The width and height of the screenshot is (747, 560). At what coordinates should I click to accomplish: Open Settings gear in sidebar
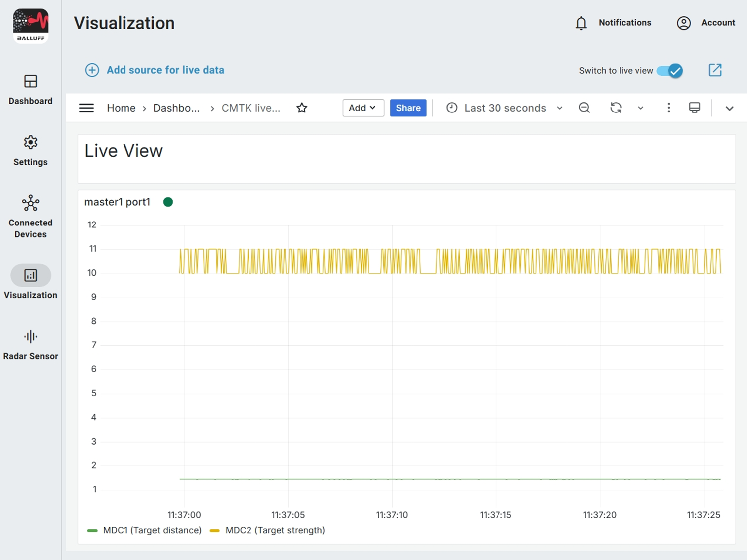click(30, 143)
